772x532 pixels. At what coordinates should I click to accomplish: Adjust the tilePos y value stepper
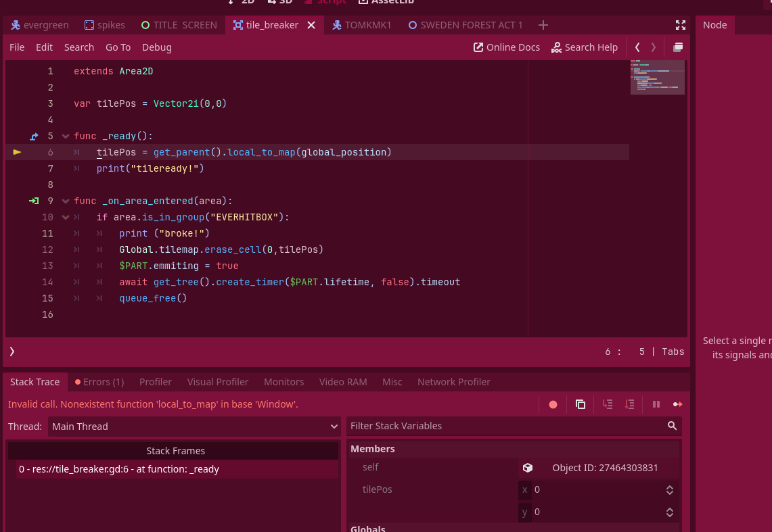pos(670,512)
